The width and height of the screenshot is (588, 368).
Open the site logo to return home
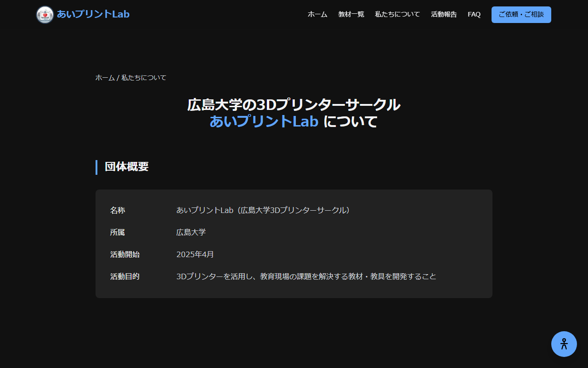tap(83, 14)
